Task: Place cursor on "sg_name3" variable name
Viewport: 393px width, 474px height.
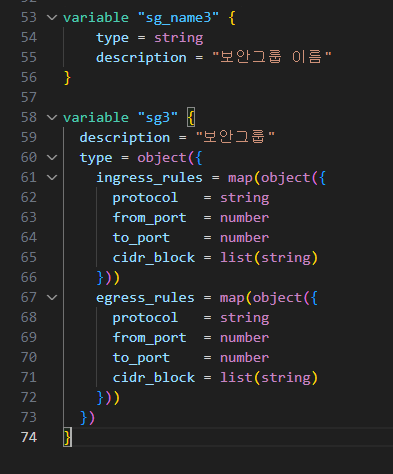Action: 178,18
